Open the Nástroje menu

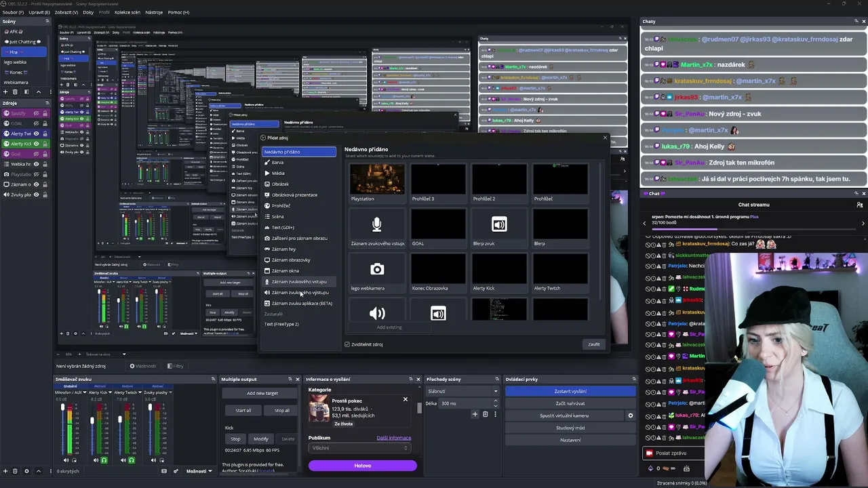pos(154,12)
